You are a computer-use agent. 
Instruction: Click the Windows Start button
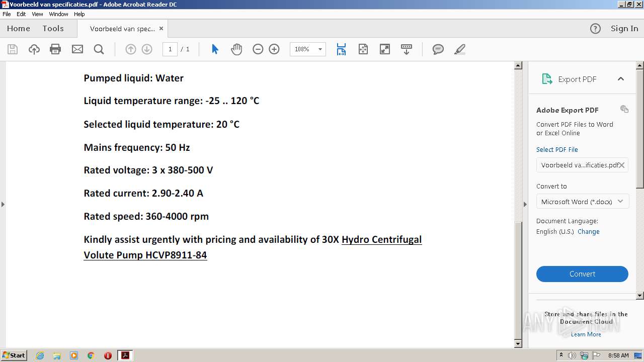click(14, 355)
